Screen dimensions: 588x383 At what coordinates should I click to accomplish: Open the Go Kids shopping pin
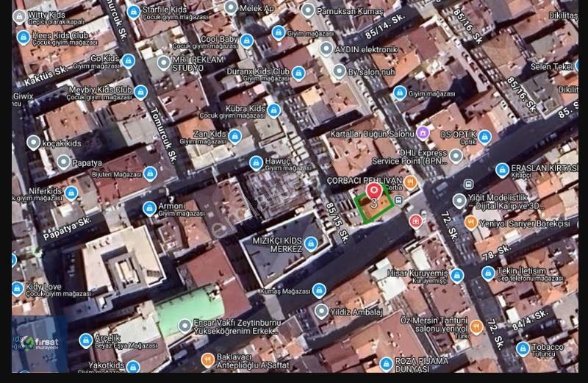128,61
